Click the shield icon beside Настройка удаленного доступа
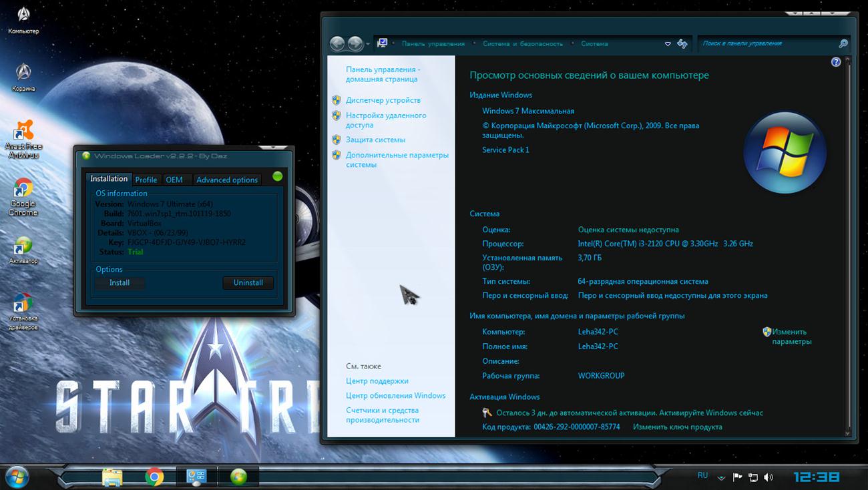868x490 pixels. (337, 115)
